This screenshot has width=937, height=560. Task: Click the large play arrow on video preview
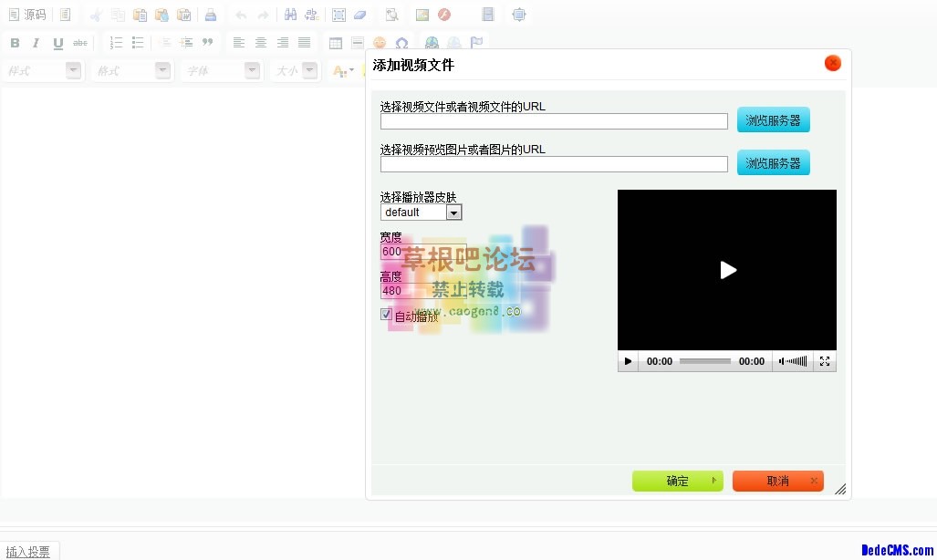727,270
